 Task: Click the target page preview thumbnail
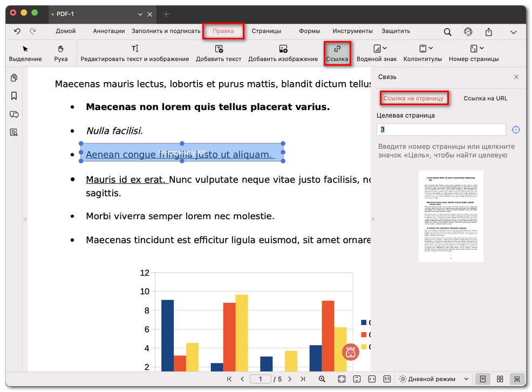[x=451, y=216]
